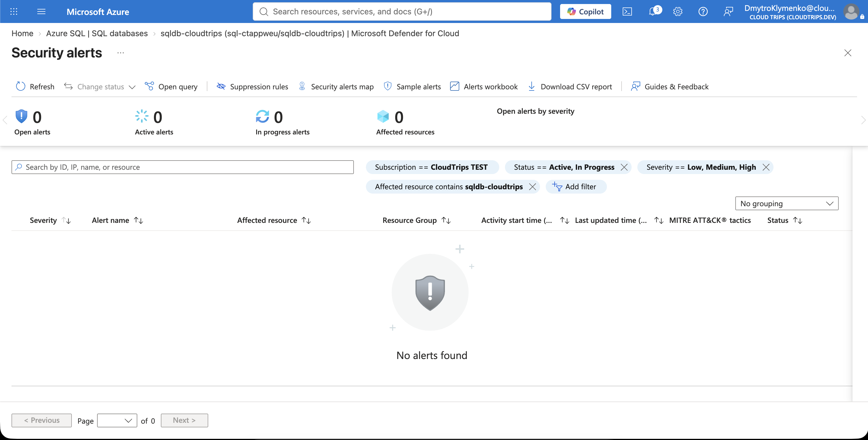Open portal settings gear

[678, 11]
